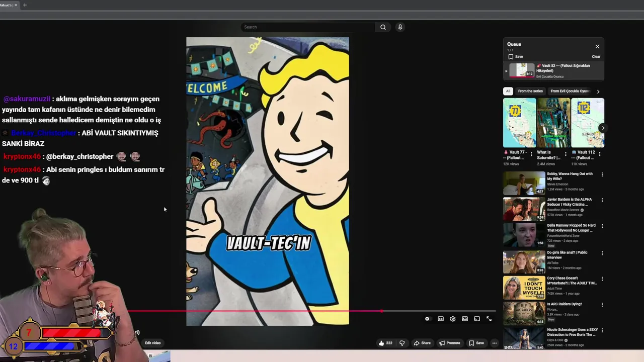Open options for Cory Chase video
This screenshot has height=362, width=644.
[602, 279]
